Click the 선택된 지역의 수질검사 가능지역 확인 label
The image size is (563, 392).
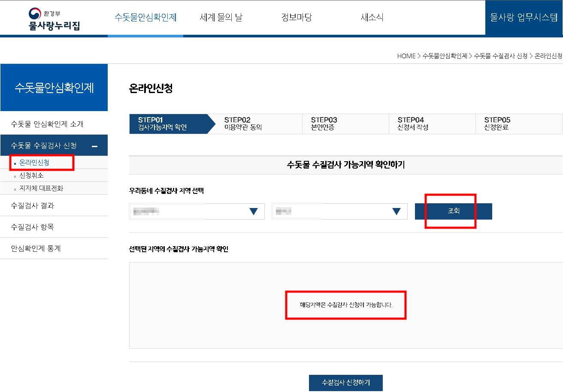coord(179,249)
